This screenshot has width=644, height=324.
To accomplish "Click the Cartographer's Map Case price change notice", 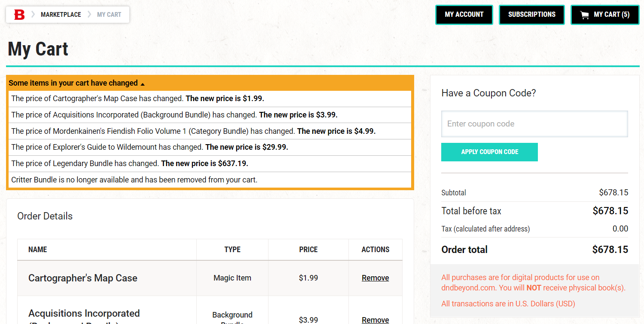I will (210, 99).
